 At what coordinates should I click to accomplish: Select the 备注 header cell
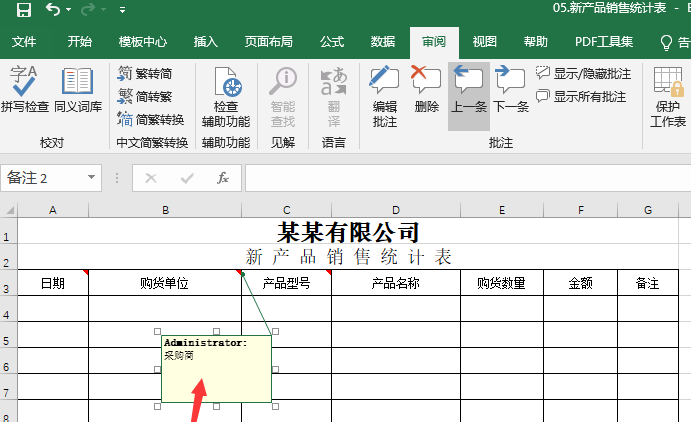pyautogui.click(x=648, y=283)
